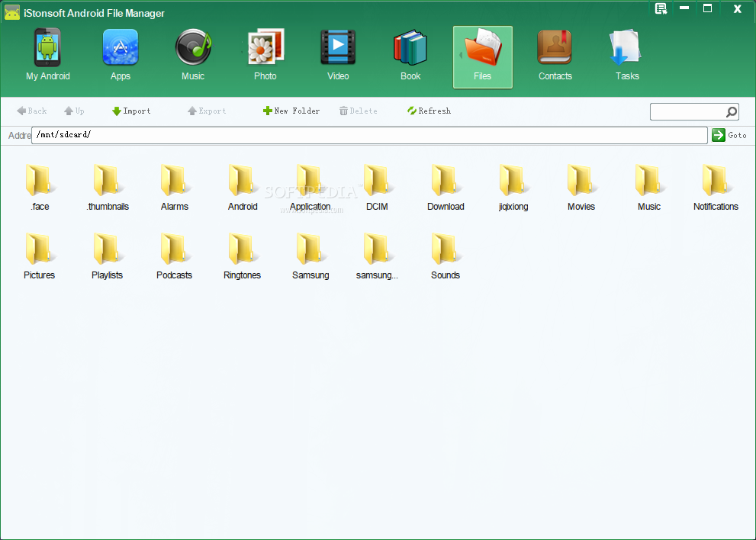Select the Music folder in file list
The width and height of the screenshot is (756, 540).
[x=649, y=188]
